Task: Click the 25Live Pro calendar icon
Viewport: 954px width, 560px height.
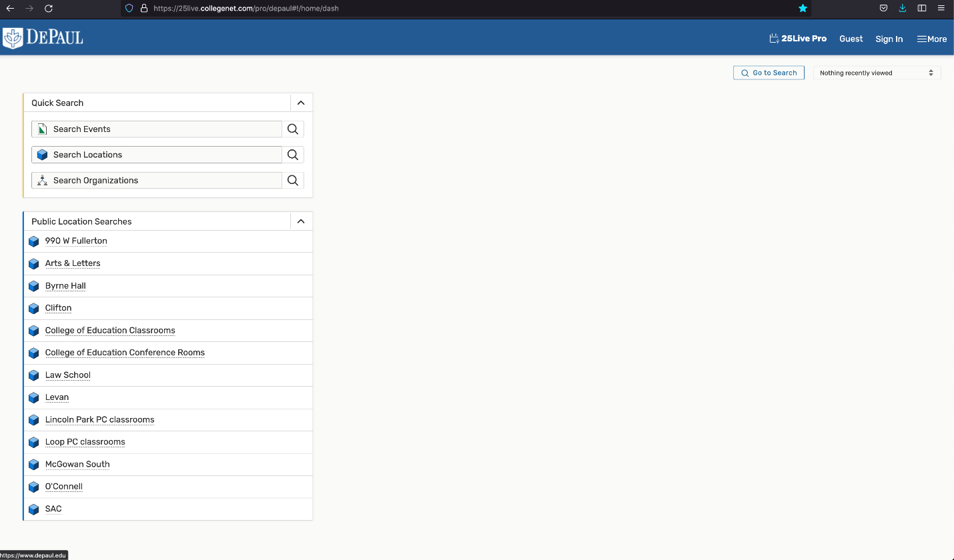Action: pos(774,39)
